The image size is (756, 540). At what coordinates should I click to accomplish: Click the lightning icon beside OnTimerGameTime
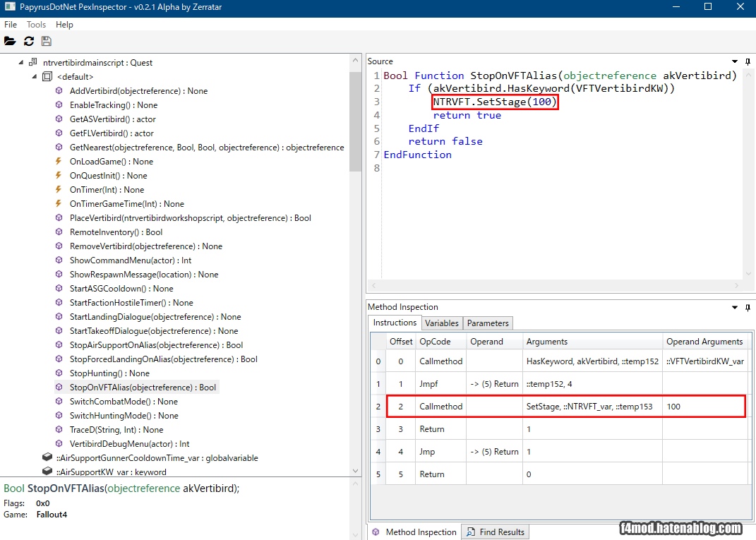click(x=59, y=203)
